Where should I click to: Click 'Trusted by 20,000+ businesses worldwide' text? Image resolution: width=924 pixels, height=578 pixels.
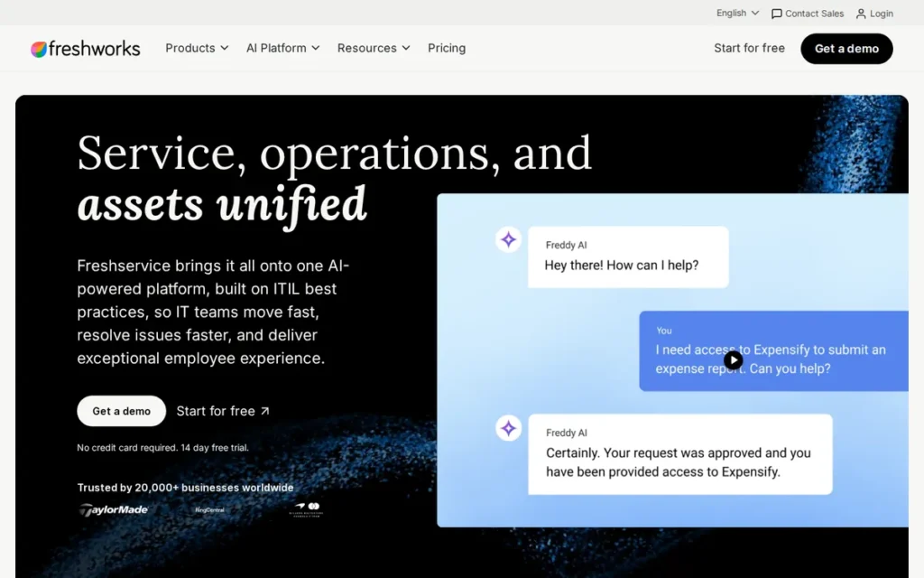[x=185, y=488]
